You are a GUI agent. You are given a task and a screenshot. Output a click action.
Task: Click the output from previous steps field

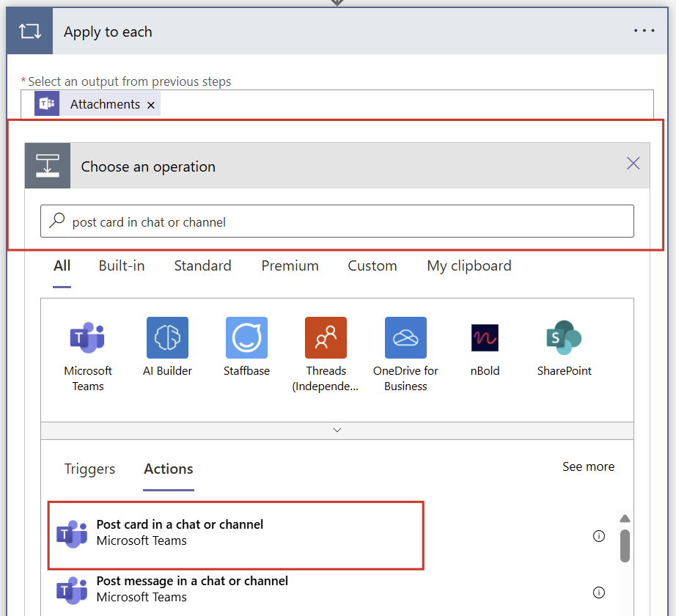click(x=337, y=104)
